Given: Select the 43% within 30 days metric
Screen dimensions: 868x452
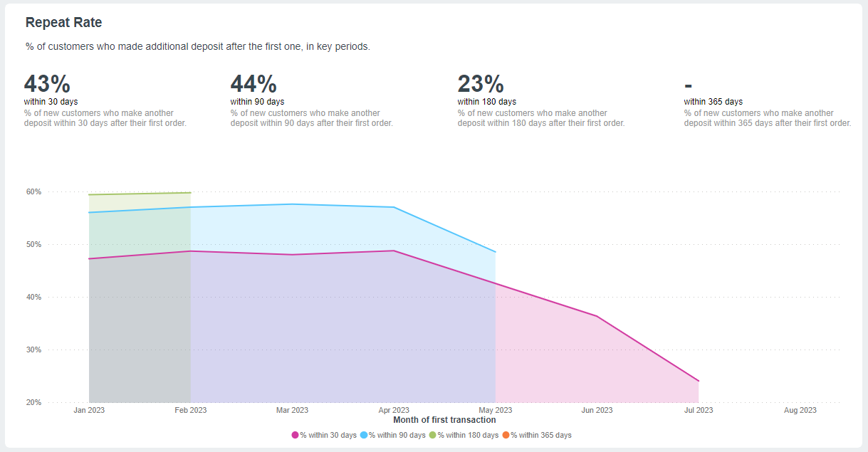Looking at the screenshot, I should coord(47,84).
